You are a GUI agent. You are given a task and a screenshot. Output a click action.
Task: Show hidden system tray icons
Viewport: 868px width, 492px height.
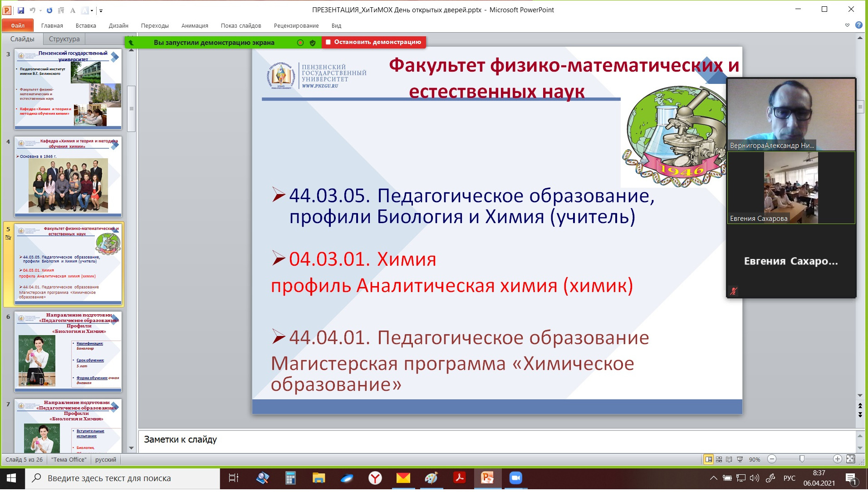[x=713, y=478]
